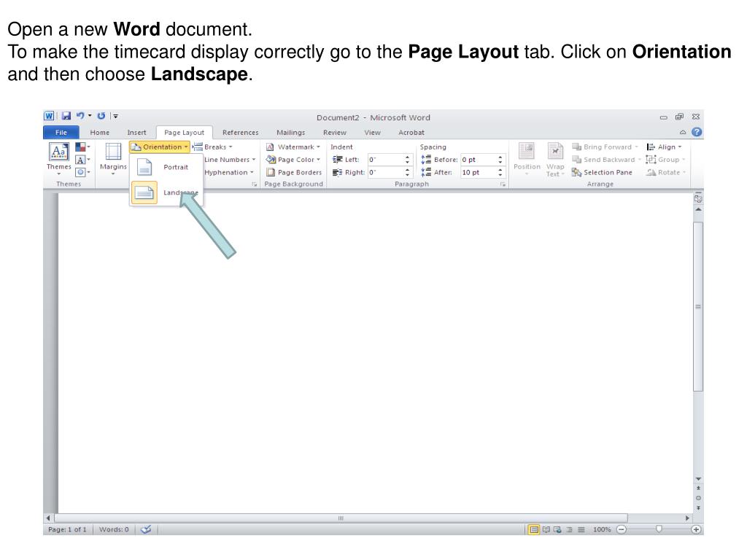
Task: Open the Selection Pane
Action: 602,172
